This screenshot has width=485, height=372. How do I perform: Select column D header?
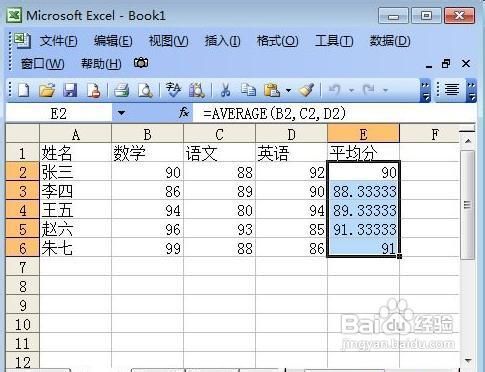pyautogui.click(x=292, y=134)
